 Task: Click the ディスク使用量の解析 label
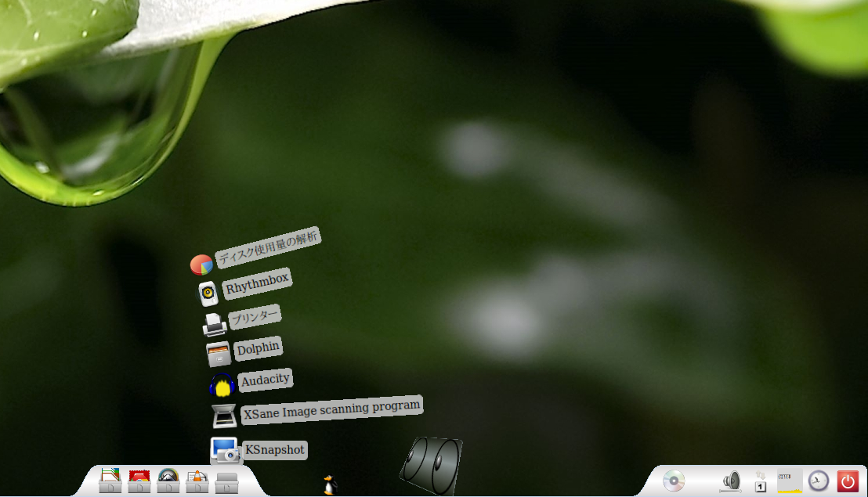click(x=269, y=247)
